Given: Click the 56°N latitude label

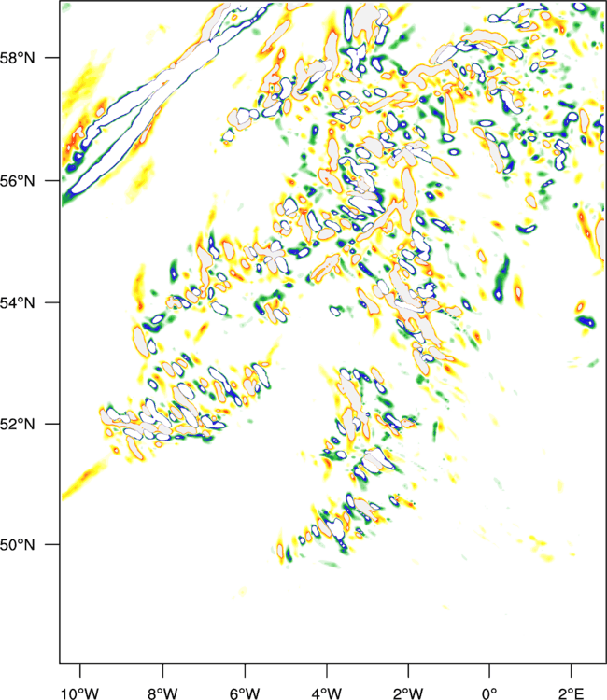Looking at the screenshot, I should pyautogui.click(x=17, y=181).
